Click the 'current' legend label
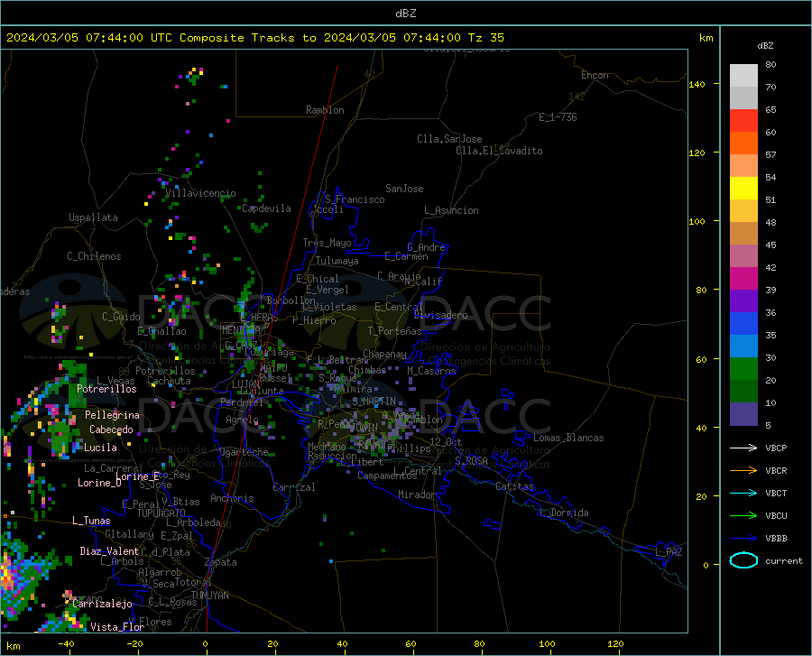The image size is (812, 656). click(784, 560)
